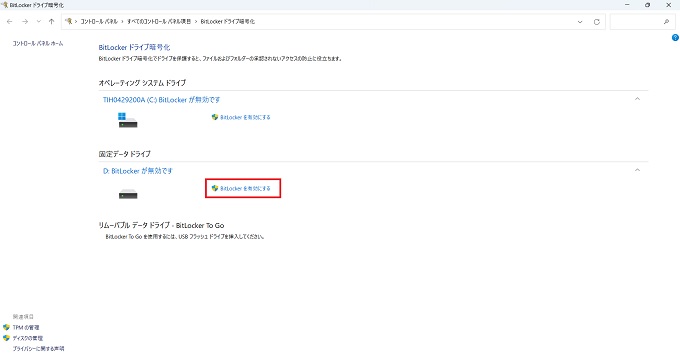
Task: Click the Windows C: drive icon
Action: click(128, 120)
